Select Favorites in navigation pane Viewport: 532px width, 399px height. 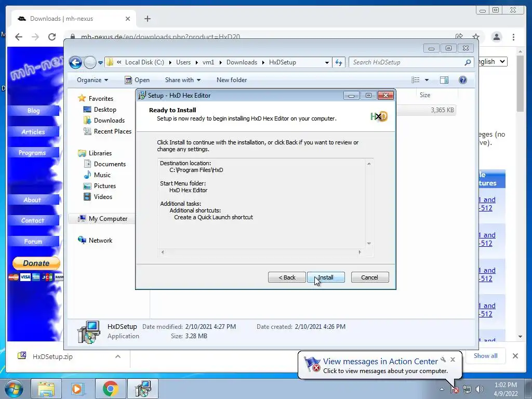point(101,98)
